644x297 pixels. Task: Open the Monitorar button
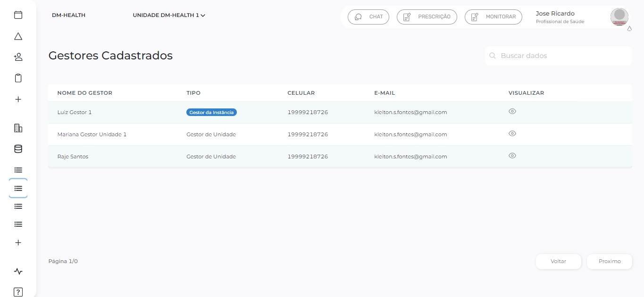493,16
